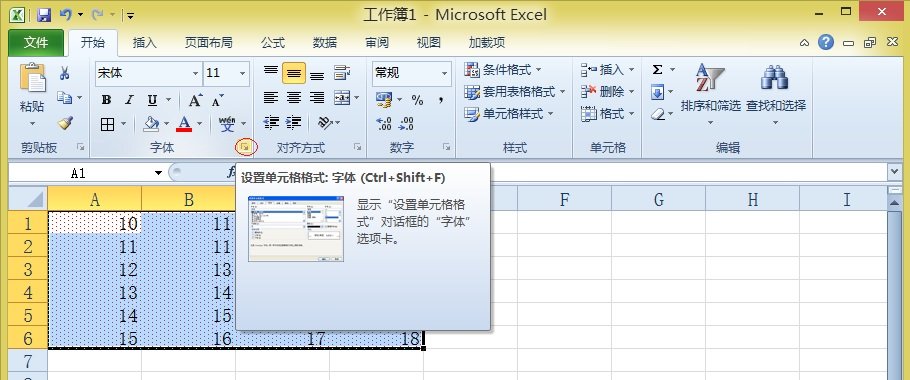The width and height of the screenshot is (910, 380).
Task: Apply red font color
Action: tap(184, 124)
